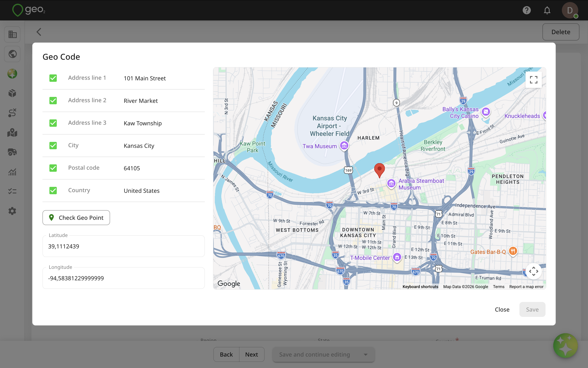Toggle the Country checkbox
This screenshot has height=368, width=588.
(53, 191)
